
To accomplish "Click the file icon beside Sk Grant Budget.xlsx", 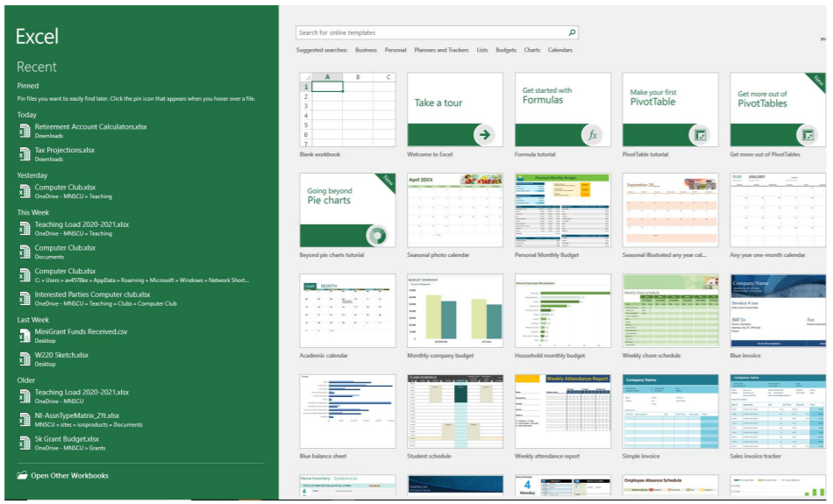I will [x=25, y=443].
